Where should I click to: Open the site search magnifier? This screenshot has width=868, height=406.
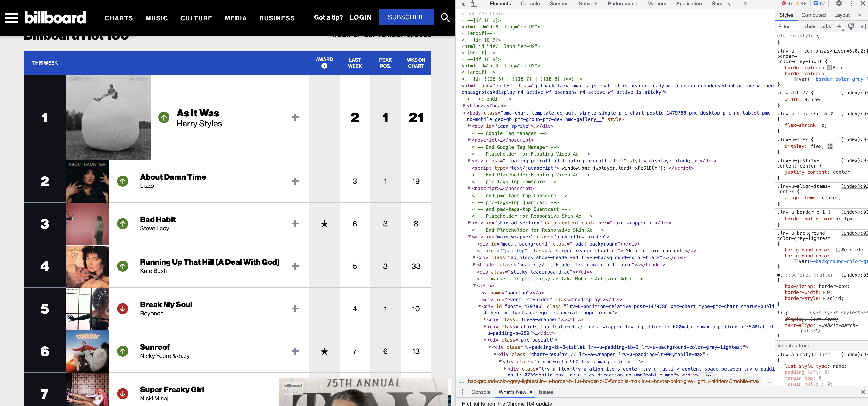pos(445,17)
